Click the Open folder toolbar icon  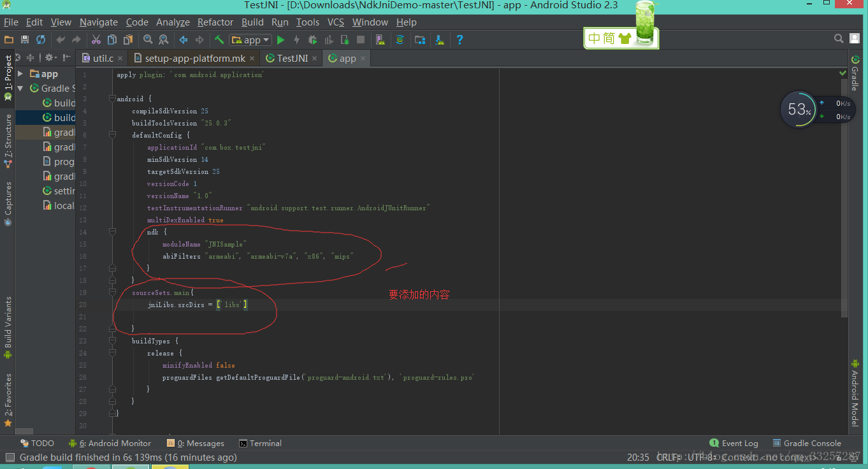click(9, 40)
